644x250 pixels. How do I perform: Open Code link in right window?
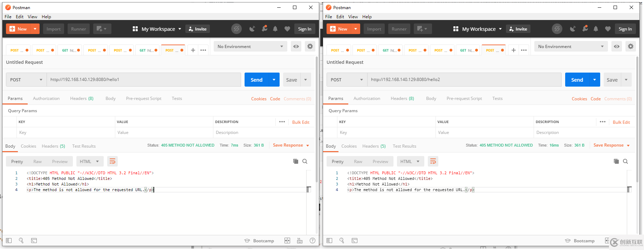[x=596, y=99]
